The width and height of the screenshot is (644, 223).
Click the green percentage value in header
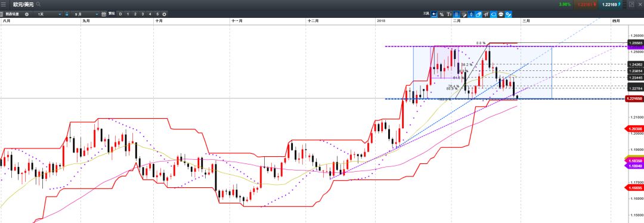coord(565,5)
